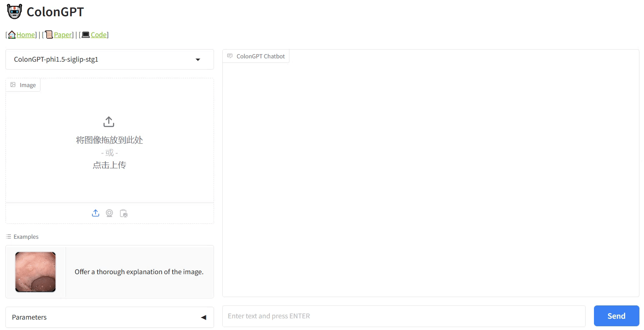
Task: Pick the 'Offer a thorough explanation' example prompt
Action: (x=139, y=272)
